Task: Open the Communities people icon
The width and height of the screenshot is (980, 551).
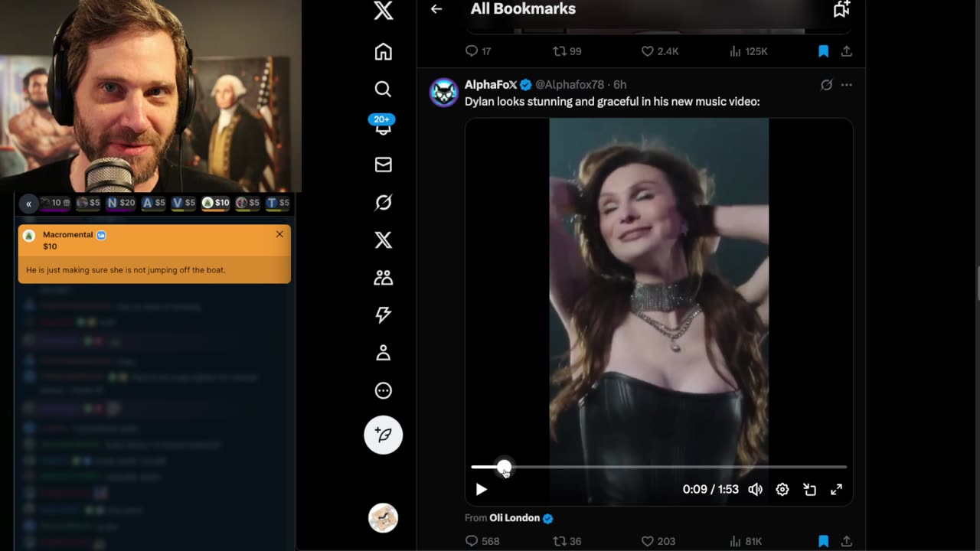Action: pos(384,278)
